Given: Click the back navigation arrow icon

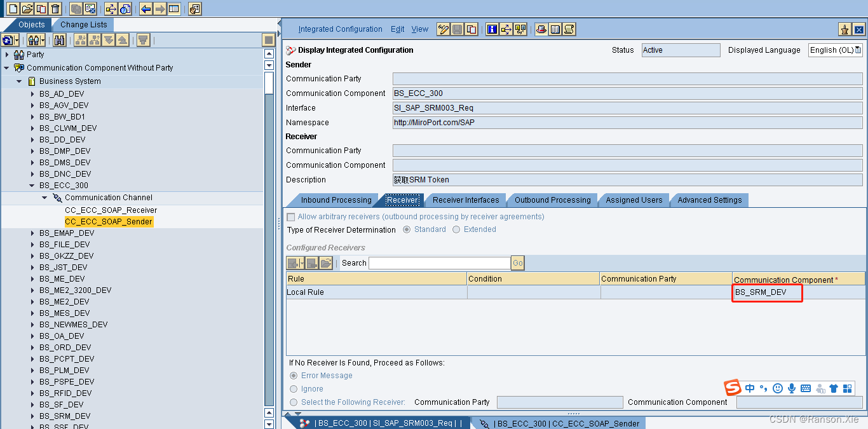Looking at the screenshot, I should point(146,9).
